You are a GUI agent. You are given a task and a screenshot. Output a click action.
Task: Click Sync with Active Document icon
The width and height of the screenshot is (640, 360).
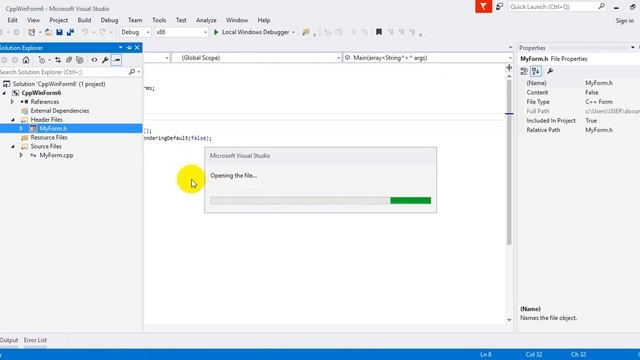(58, 60)
